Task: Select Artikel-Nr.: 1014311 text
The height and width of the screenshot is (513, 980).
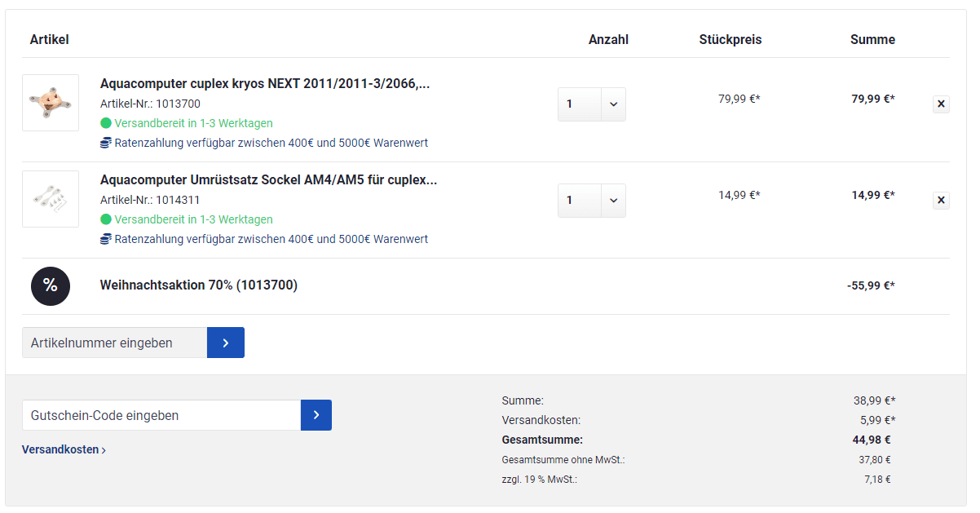Action: pos(150,200)
